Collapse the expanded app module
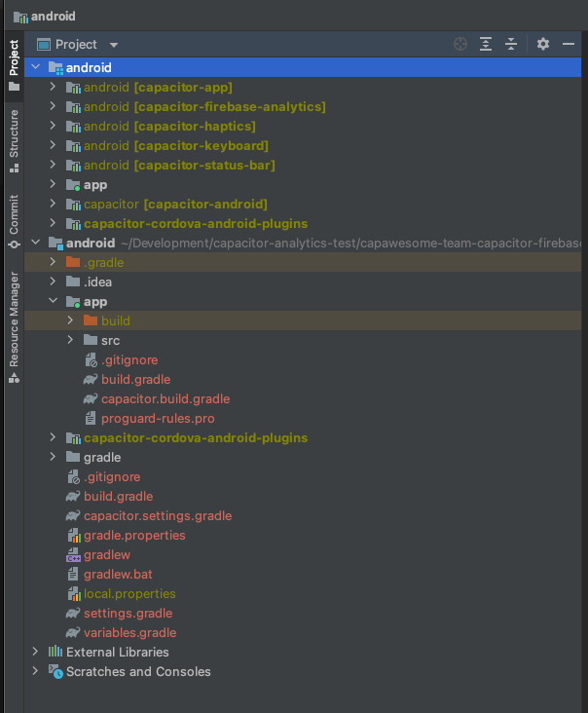 54,301
